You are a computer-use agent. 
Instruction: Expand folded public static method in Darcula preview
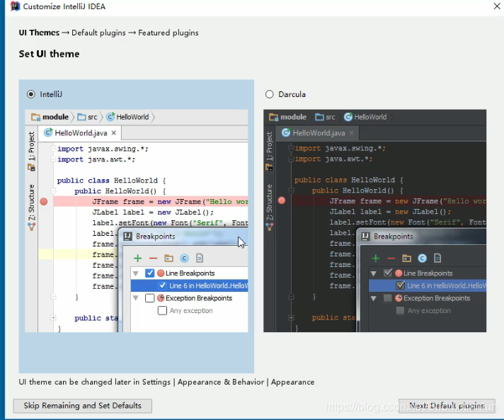click(x=291, y=318)
